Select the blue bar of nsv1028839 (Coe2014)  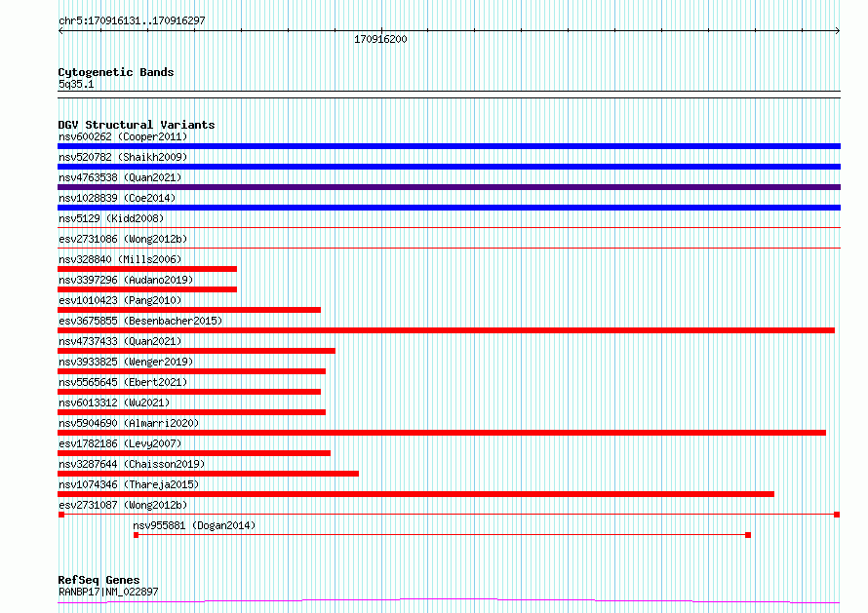[x=449, y=208]
